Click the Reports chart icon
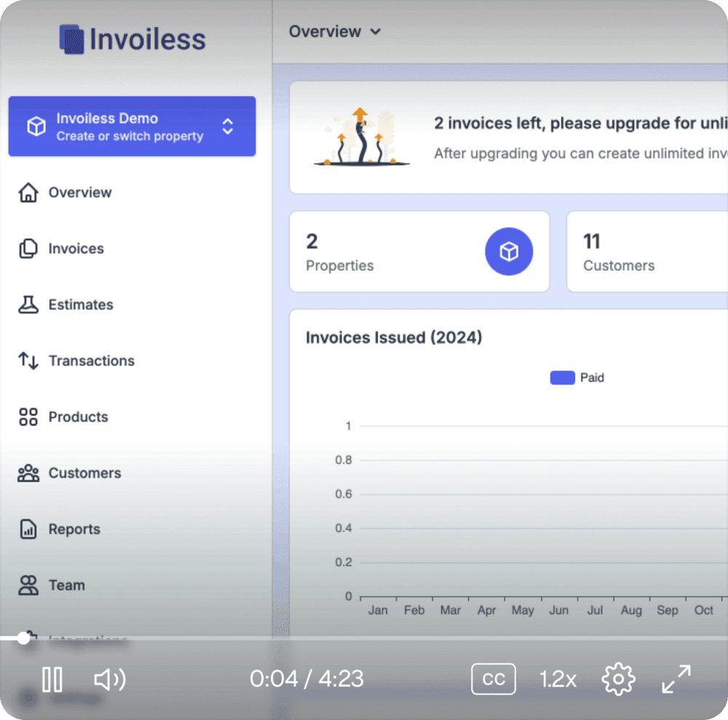This screenshot has width=728, height=720. click(28, 529)
